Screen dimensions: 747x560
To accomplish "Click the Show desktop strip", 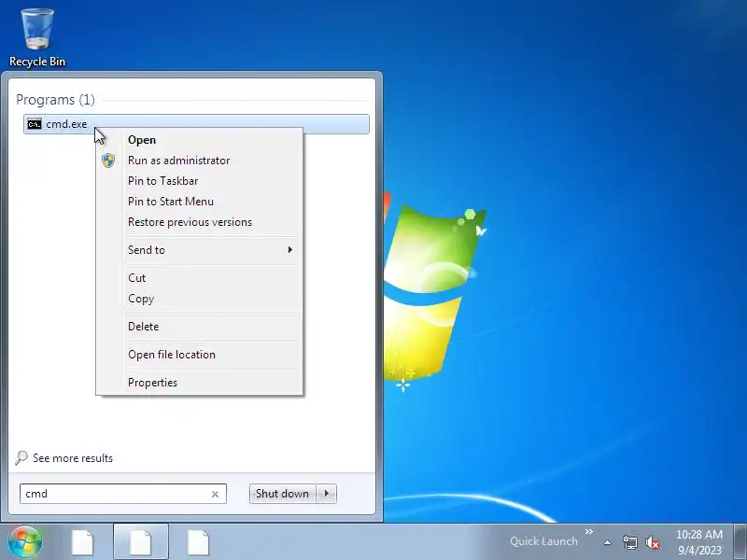I will click(740, 542).
